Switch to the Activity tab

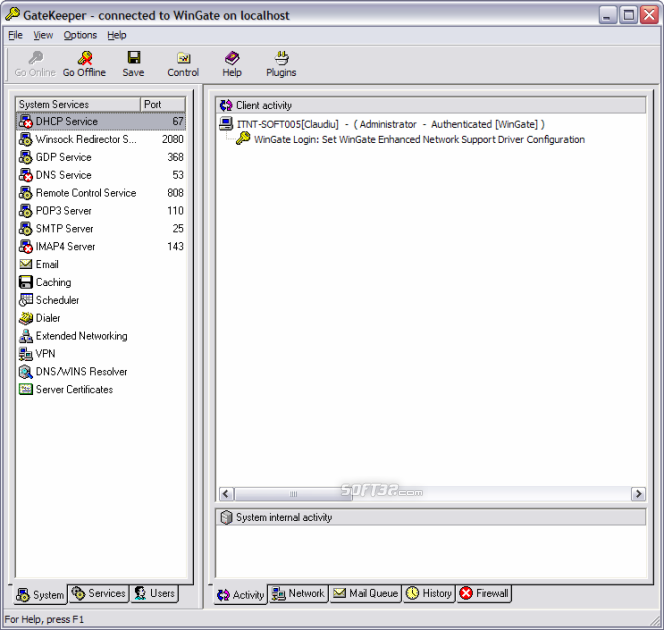tap(241, 595)
